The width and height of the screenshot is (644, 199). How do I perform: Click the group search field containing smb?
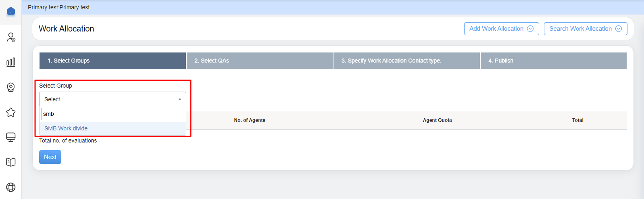pos(113,114)
